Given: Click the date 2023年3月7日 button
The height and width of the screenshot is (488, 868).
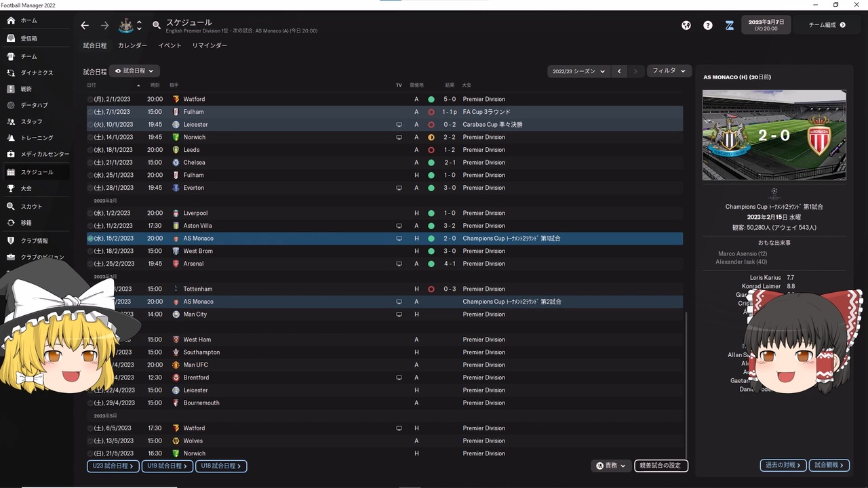Looking at the screenshot, I should tap(766, 25).
